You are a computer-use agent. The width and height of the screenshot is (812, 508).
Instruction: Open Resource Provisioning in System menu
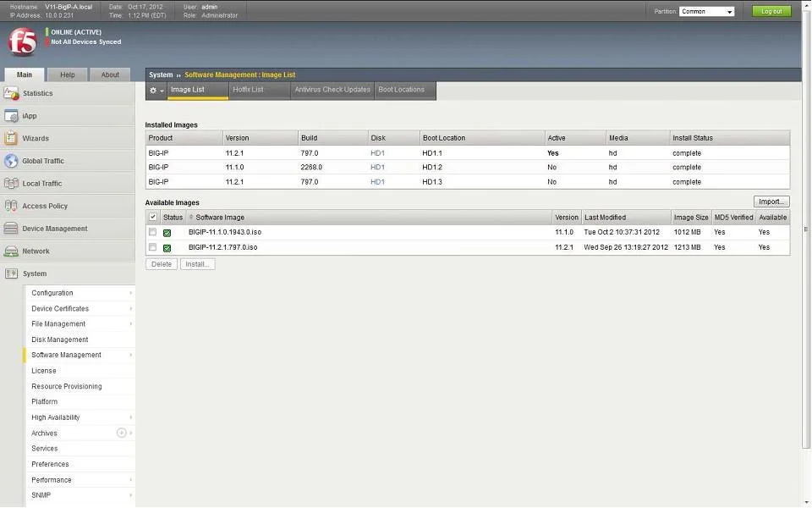point(66,386)
